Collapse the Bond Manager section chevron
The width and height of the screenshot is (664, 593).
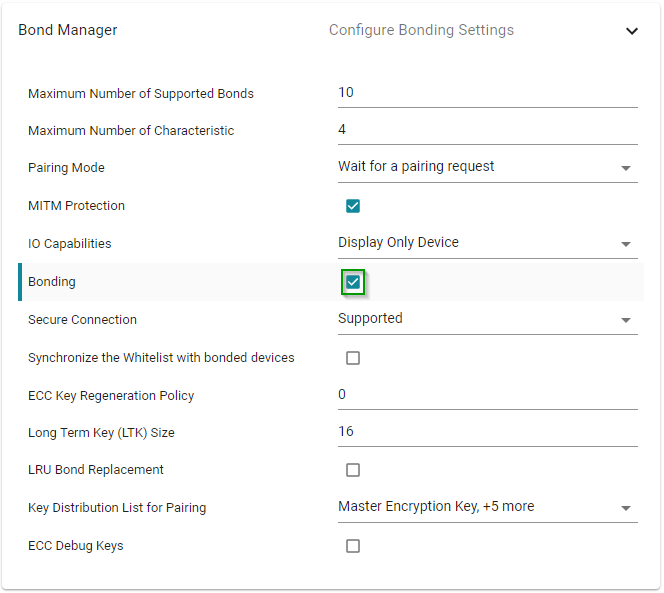pos(631,31)
